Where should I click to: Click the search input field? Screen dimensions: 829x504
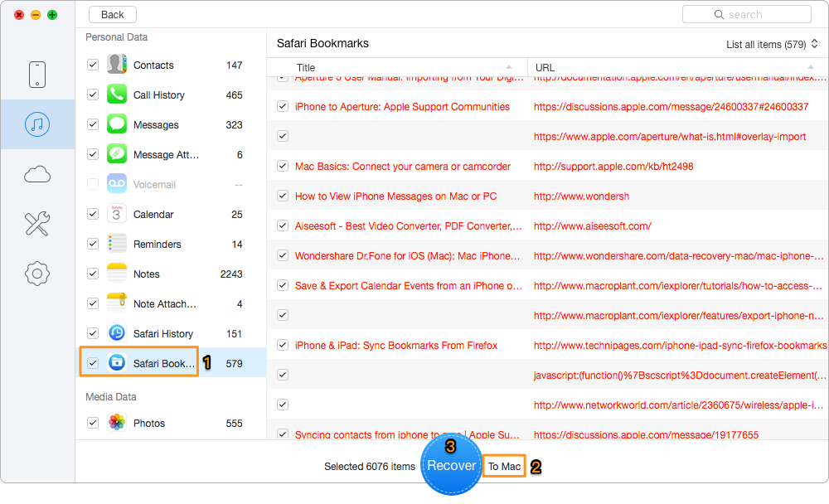tap(747, 15)
